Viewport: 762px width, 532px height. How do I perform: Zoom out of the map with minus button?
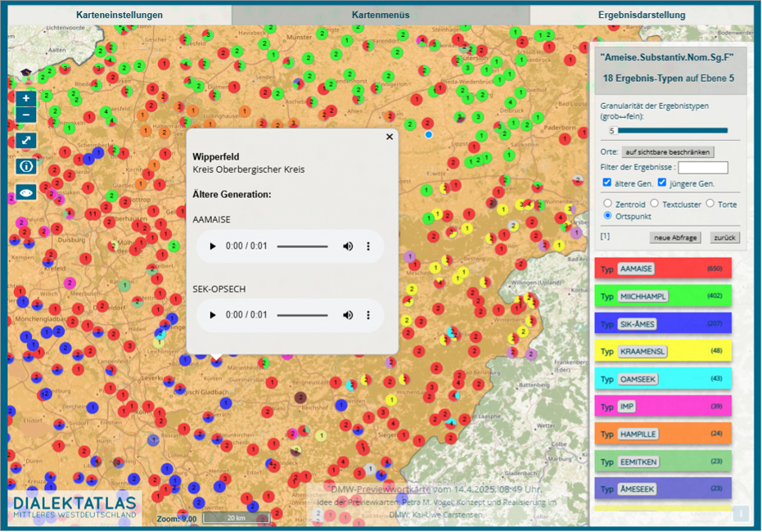point(26,115)
